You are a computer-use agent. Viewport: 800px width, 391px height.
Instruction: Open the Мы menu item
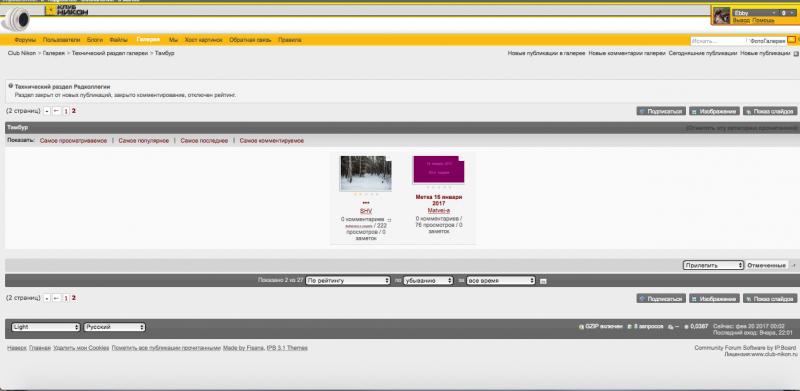point(173,40)
